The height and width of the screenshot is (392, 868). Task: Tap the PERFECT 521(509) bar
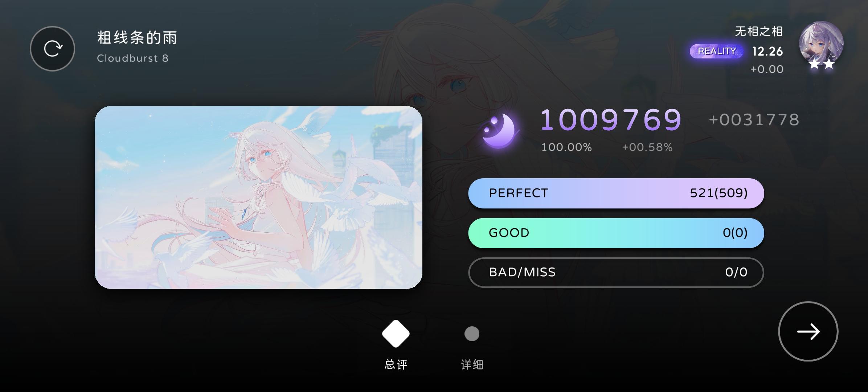[616, 193]
